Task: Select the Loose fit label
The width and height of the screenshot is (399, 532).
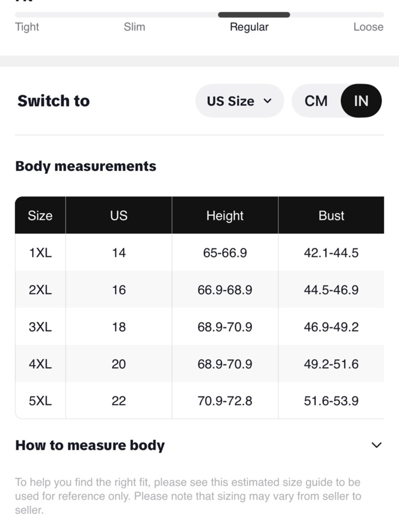Action: click(x=368, y=27)
